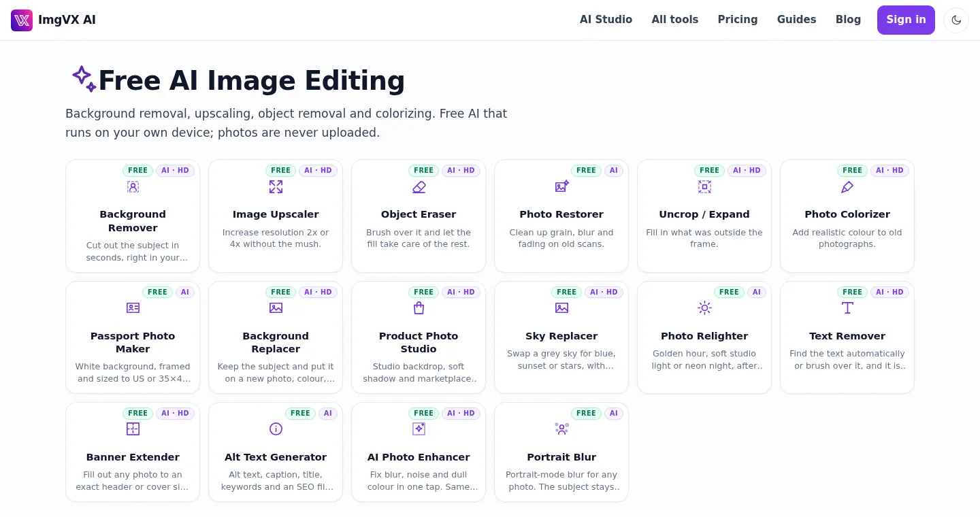Click the Image Upscaler expand-arrows icon
Viewport: 980px width, 517px height.
click(276, 186)
